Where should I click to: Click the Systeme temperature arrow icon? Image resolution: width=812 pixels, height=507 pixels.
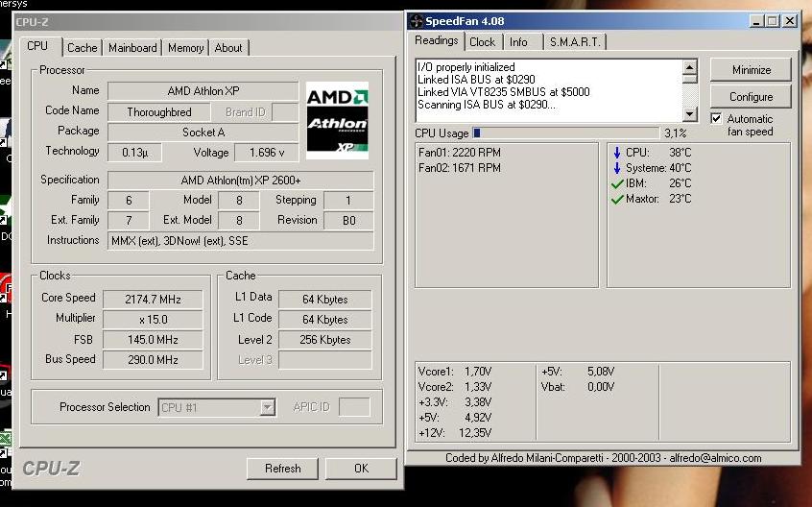pyautogui.click(x=616, y=168)
